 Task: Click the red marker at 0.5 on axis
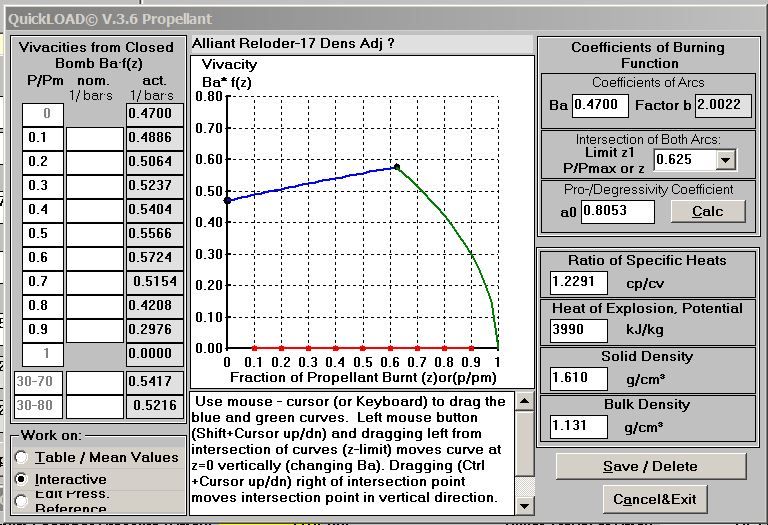(363, 348)
